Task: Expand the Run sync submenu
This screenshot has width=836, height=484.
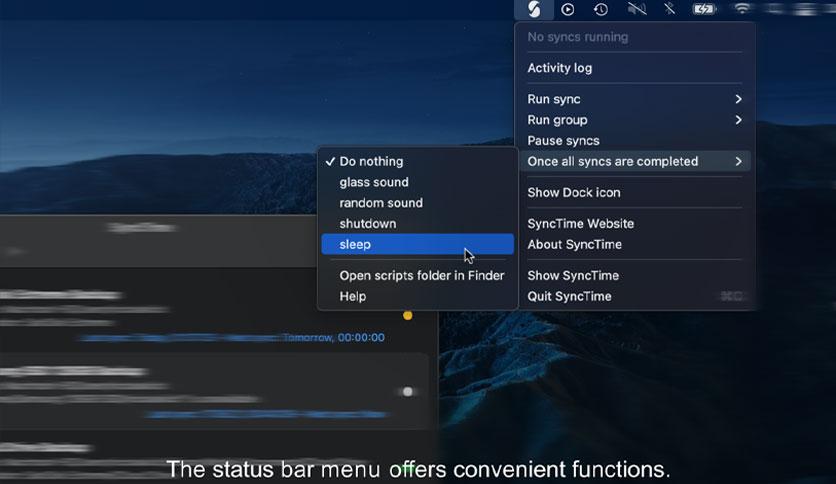Action: tap(634, 99)
